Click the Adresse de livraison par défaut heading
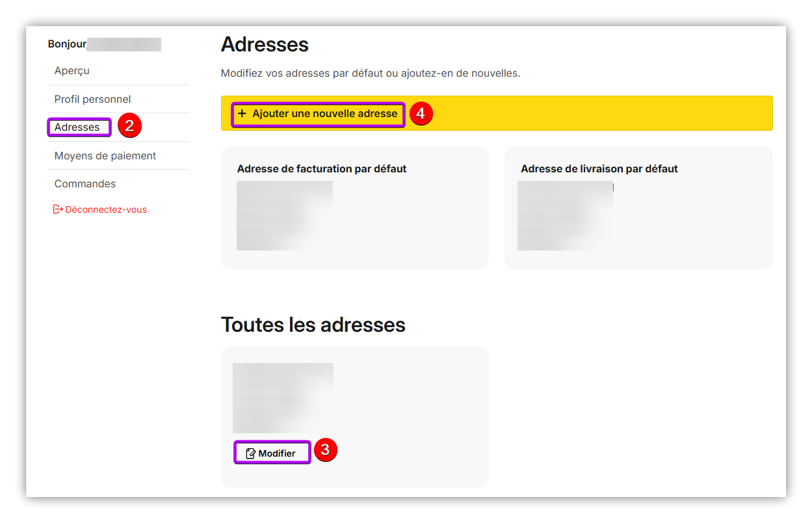 [x=599, y=169]
